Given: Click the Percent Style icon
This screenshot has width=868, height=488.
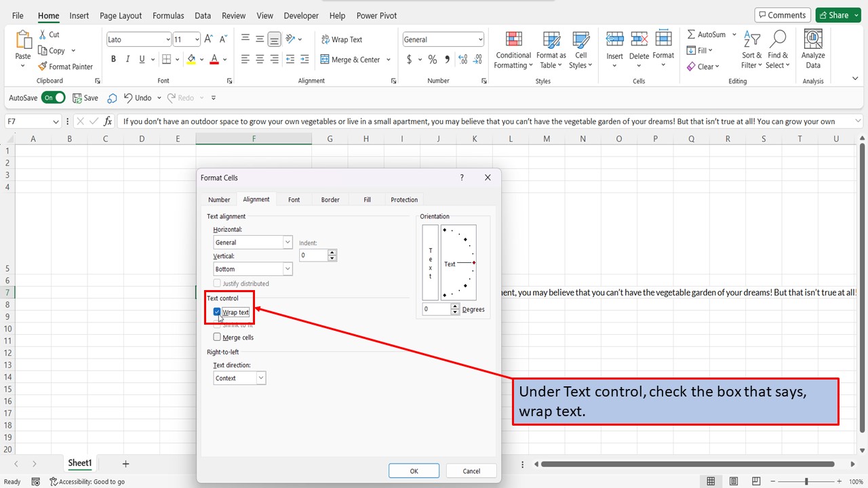Looking at the screenshot, I should pyautogui.click(x=432, y=59).
